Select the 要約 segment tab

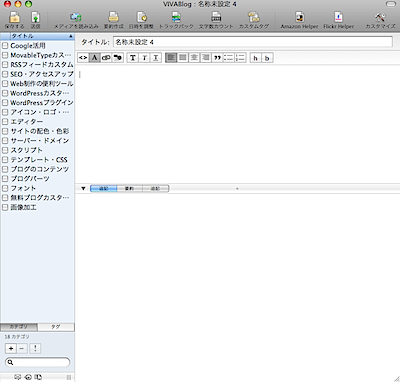coord(130,189)
